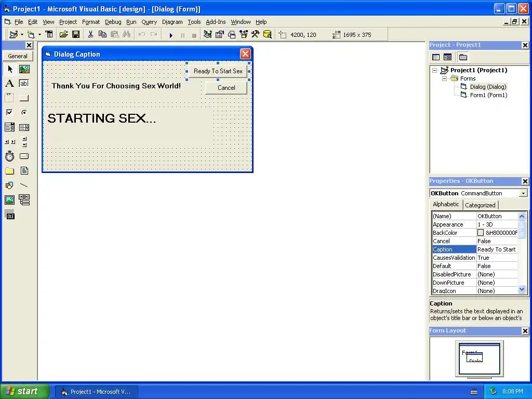Select the ComboBox control tool
The image size is (532, 399).
click(10, 127)
